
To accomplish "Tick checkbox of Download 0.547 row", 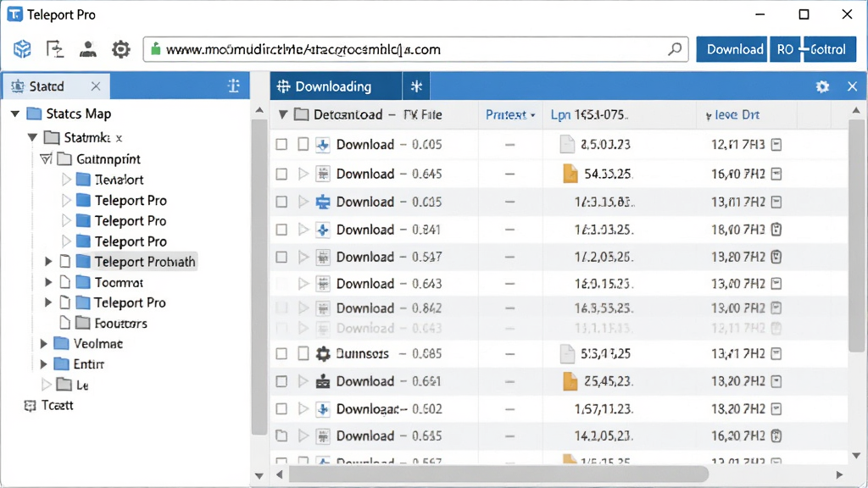I will (x=281, y=258).
